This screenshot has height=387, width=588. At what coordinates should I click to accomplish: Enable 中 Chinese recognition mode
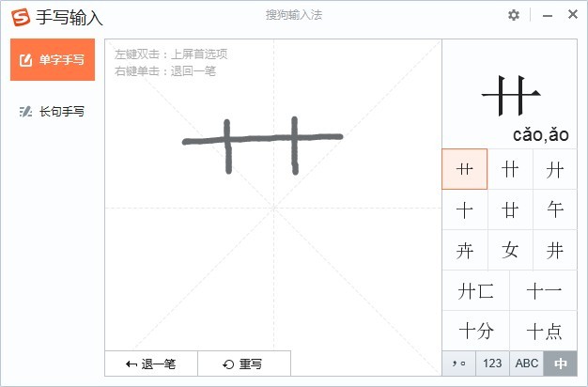click(560, 364)
